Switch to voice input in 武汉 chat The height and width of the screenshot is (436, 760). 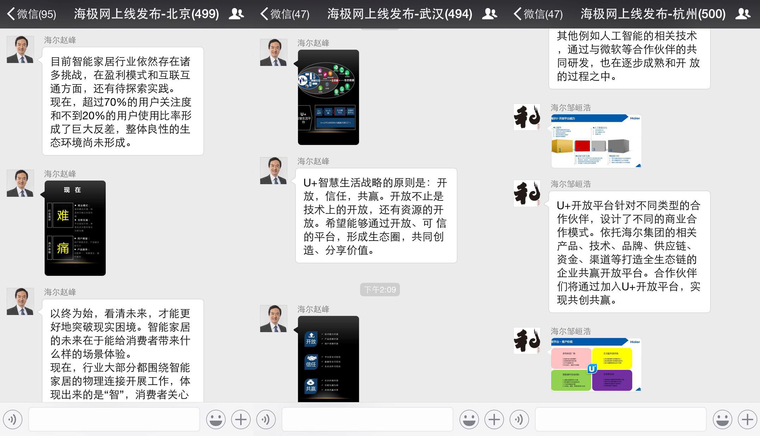click(x=266, y=419)
